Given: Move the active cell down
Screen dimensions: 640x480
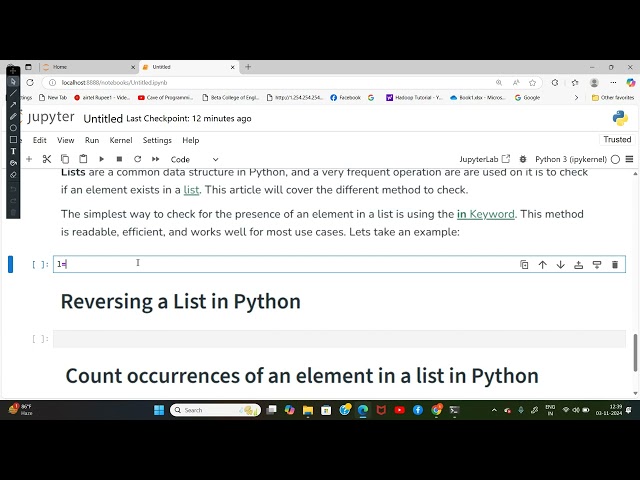Looking at the screenshot, I should (561, 264).
